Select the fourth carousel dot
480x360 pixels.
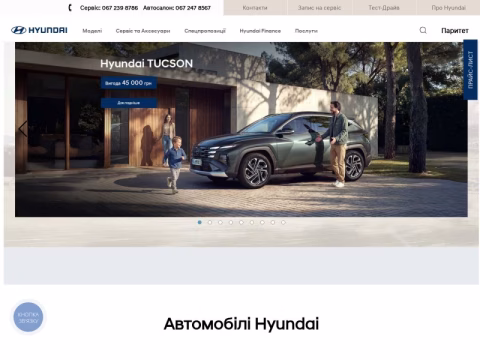(231, 222)
